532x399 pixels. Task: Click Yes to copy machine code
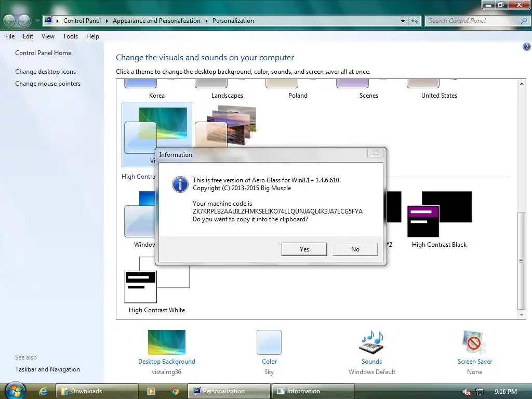pos(304,249)
